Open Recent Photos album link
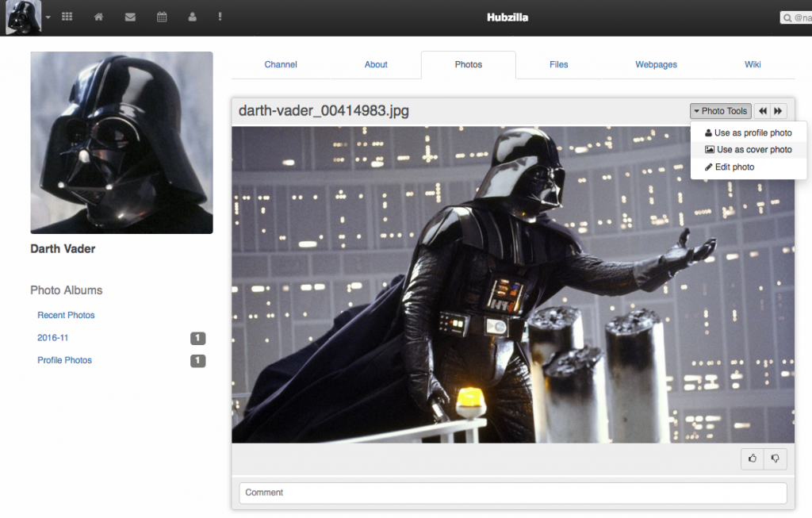 (x=66, y=315)
